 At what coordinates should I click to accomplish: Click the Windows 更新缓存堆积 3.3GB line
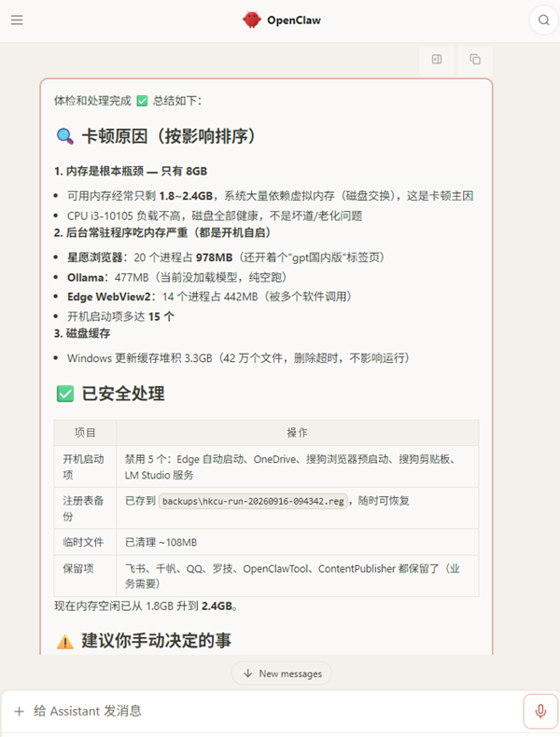[x=238, y=358]
